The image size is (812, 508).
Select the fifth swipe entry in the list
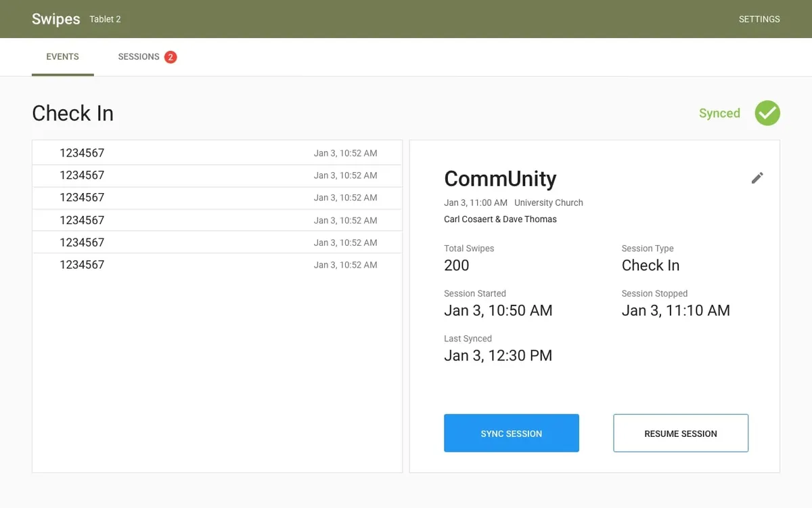217,242
